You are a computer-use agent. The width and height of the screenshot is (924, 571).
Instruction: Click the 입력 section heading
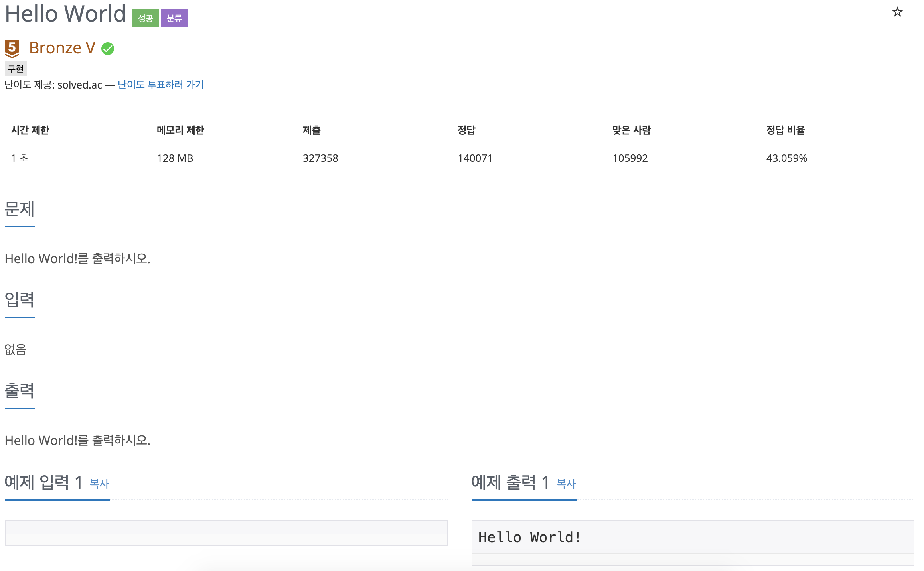tap(20, 300)
